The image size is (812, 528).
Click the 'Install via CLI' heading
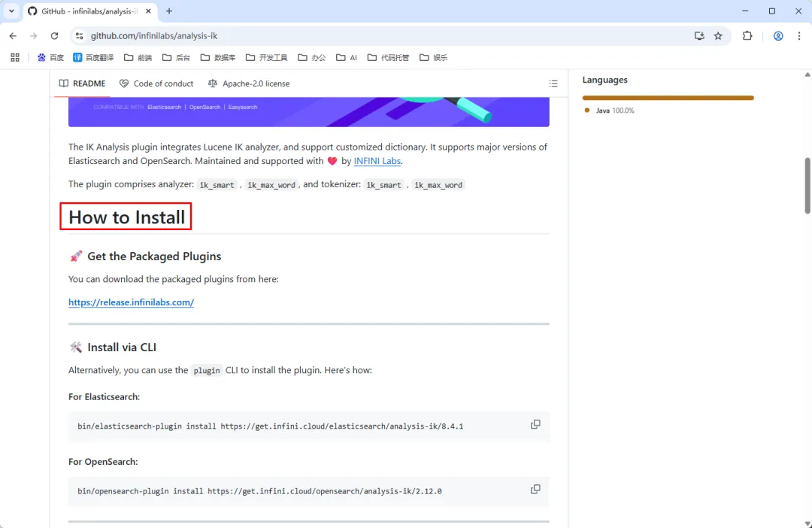[122, 347]
